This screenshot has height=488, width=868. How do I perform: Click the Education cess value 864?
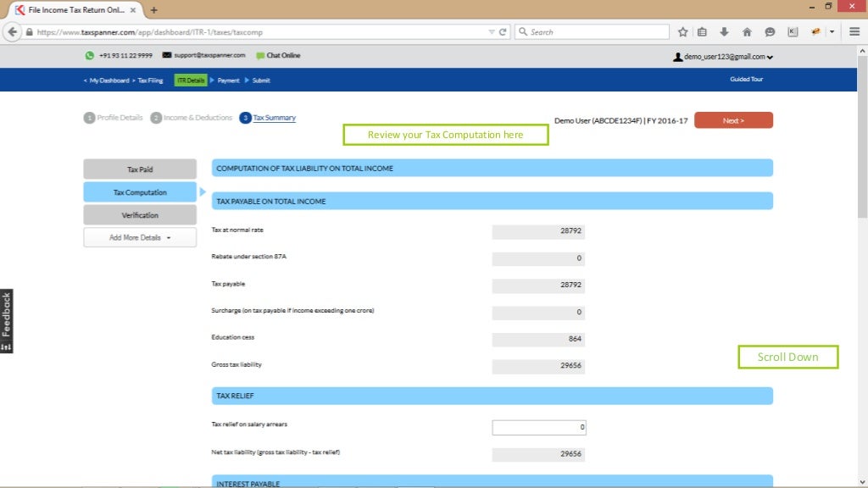[x=538, y=339]
